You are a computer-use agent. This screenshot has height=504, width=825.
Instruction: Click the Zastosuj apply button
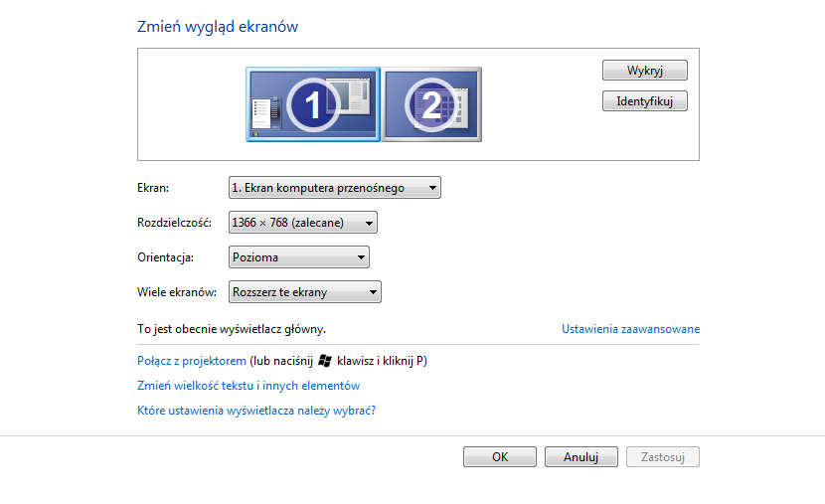[663, 456]
